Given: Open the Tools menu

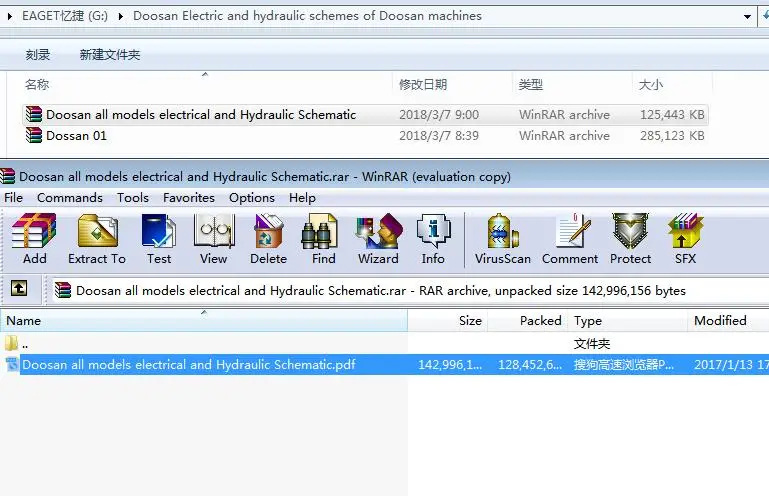Looking at the screenshot, I should (132, 198).
